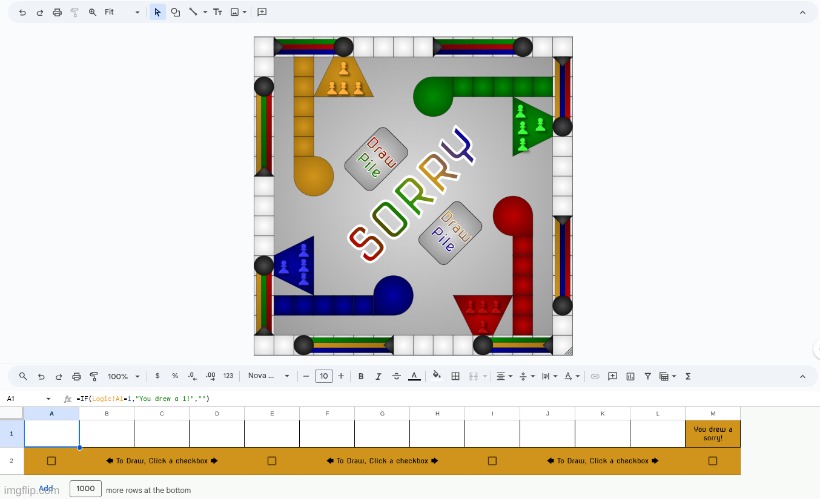Click the insert link icon
Image resolution: width=820 pixels, height=499 pixels.
(x=595, y=376)
